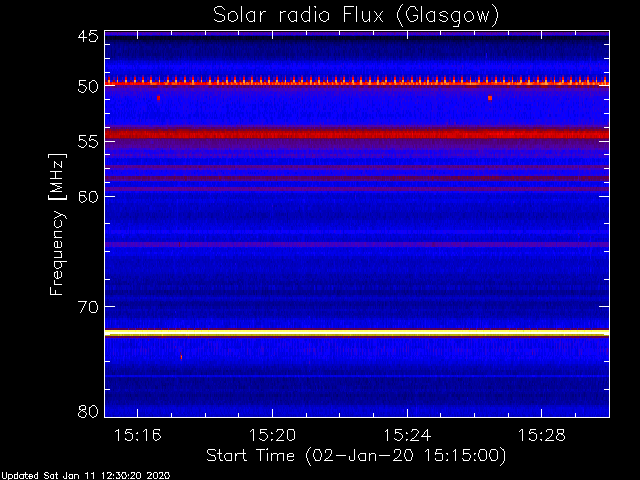This screenshot has width=640, height=480.
Task: Click the 15:16 time tick label
Action: (x=138, y=436)
